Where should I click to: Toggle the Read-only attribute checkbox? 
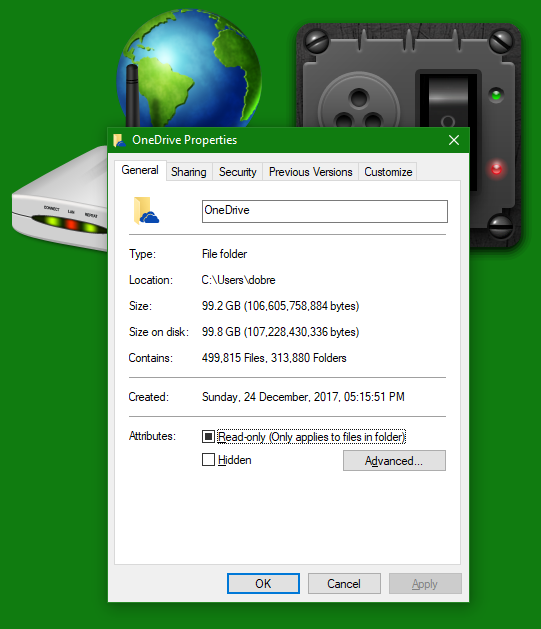[208, 436]
